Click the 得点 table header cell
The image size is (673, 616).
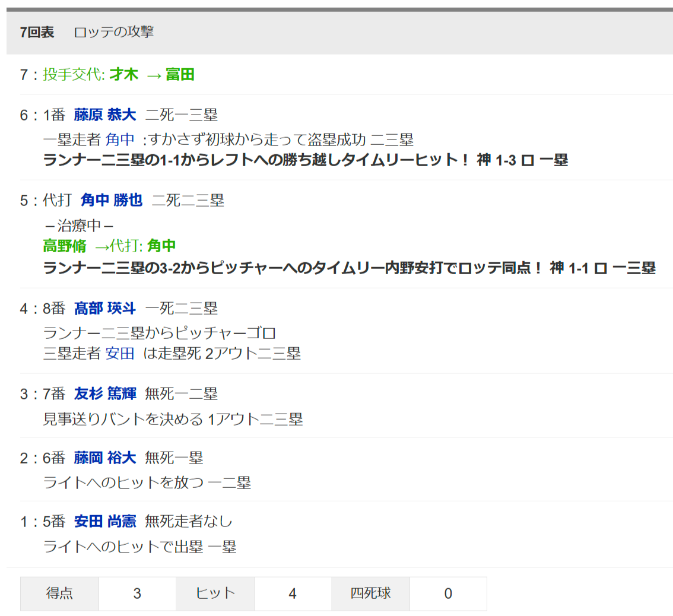tap(60, 593)
